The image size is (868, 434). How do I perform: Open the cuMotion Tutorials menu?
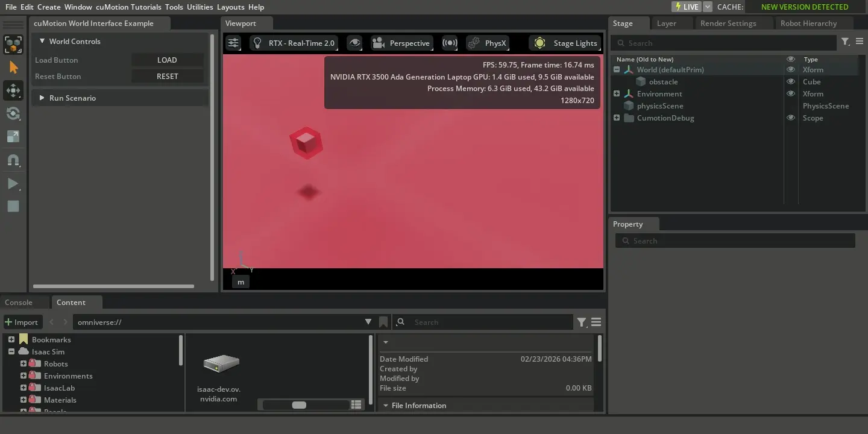pos(128,7)
